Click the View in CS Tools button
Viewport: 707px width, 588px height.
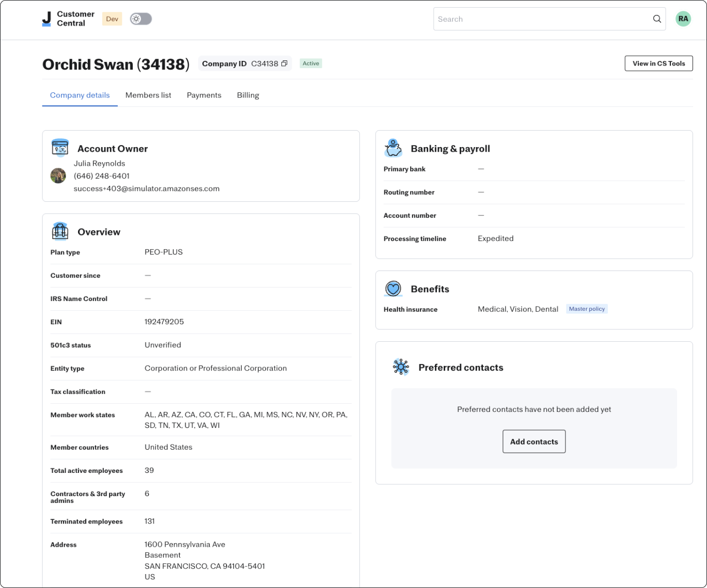point(659,63)
